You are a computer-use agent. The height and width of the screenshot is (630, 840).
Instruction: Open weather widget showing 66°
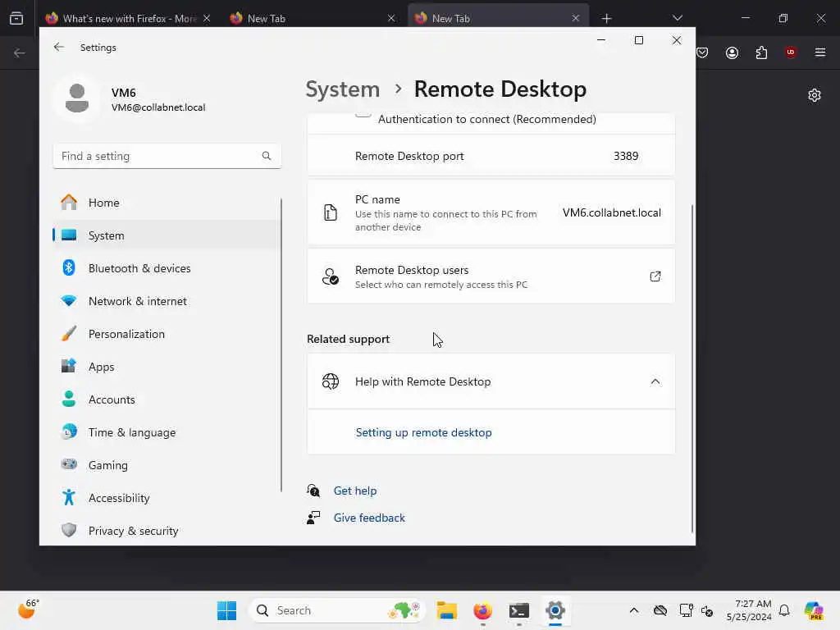[x=28, y=609]
